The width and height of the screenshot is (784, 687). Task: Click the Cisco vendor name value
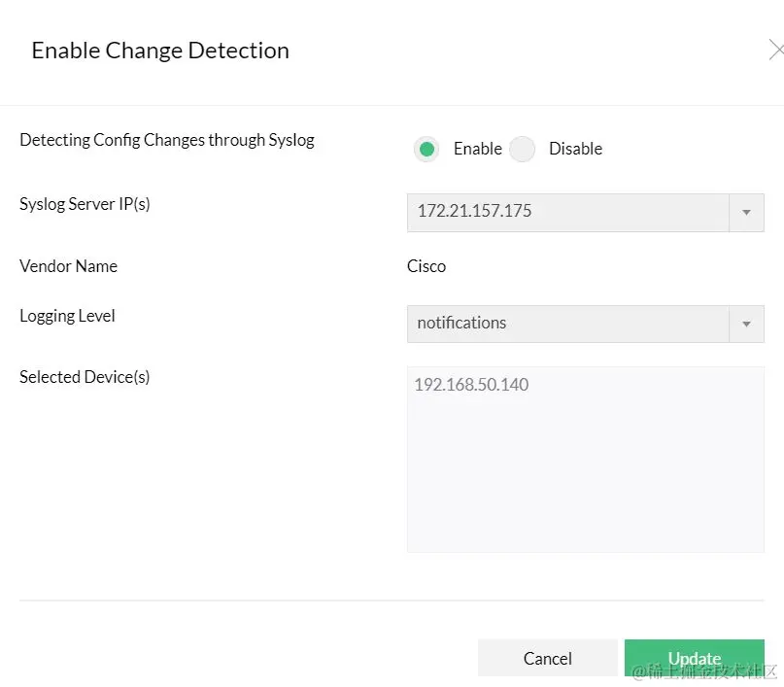click(x=426, y=265)
